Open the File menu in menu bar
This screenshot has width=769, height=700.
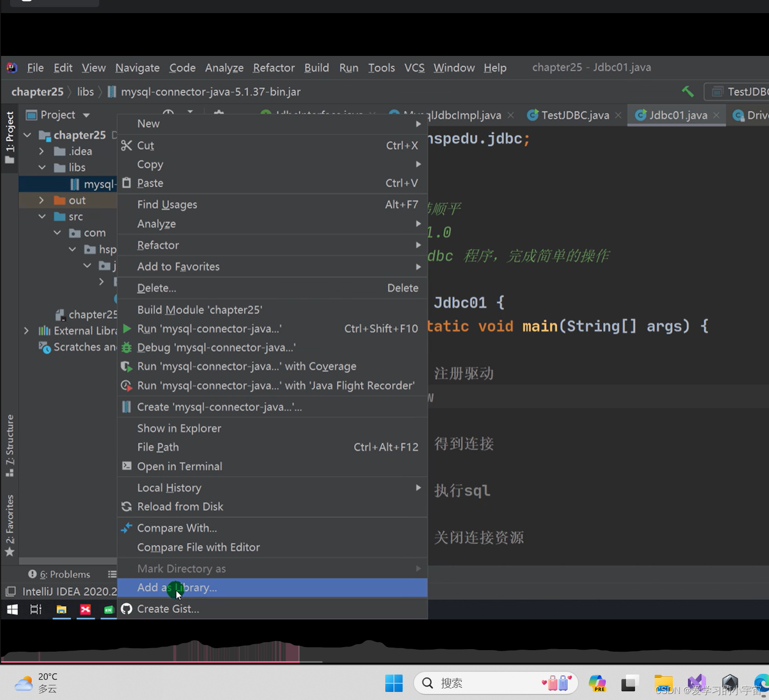(x=35, y=67)
